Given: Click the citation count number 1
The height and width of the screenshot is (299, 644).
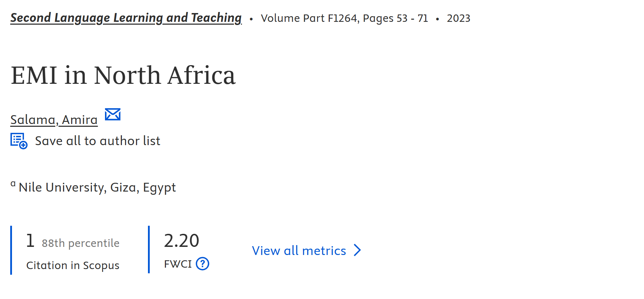Looking at the screenshot, I should [30, 241].
